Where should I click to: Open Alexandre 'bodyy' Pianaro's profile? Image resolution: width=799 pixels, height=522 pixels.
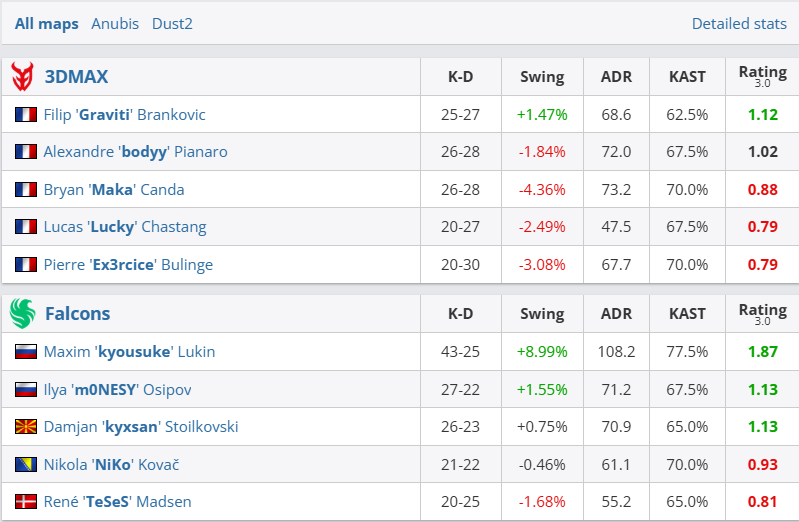(135, 152)
